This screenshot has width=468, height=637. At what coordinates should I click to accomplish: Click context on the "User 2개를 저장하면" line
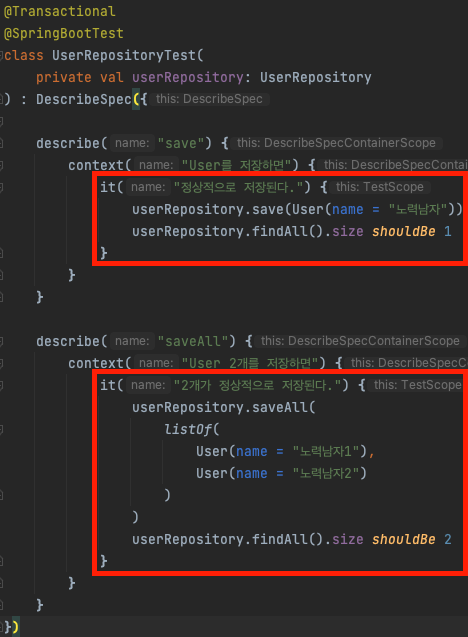click(x=96, y=363)
